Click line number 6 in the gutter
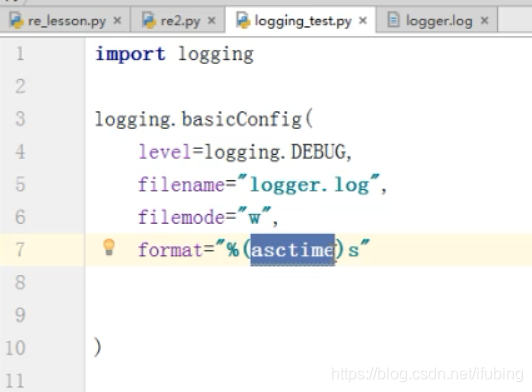This screenshot has width=532, height=392. pyautogui.click(x=20, y=217)
